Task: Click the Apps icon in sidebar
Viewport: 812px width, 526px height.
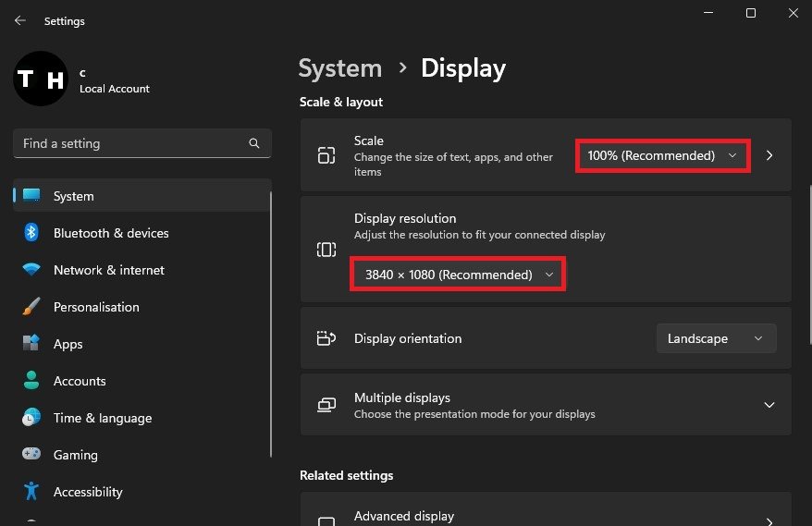Action: point(31,344)
